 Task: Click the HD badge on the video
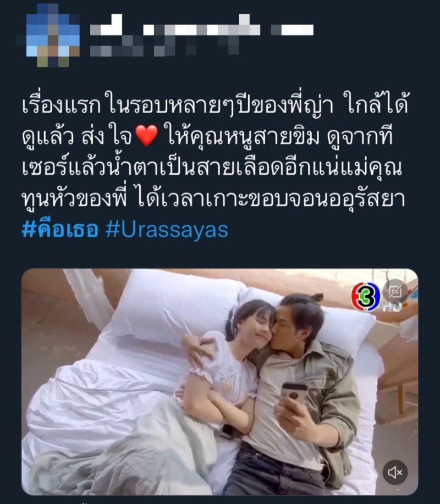pyautogui.click(x=392, y=307)
